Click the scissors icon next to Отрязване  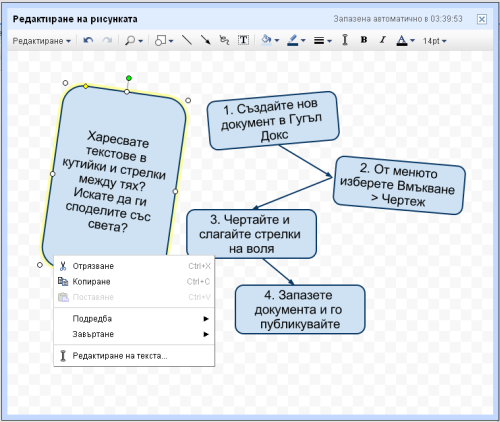(x=63, y=266)
